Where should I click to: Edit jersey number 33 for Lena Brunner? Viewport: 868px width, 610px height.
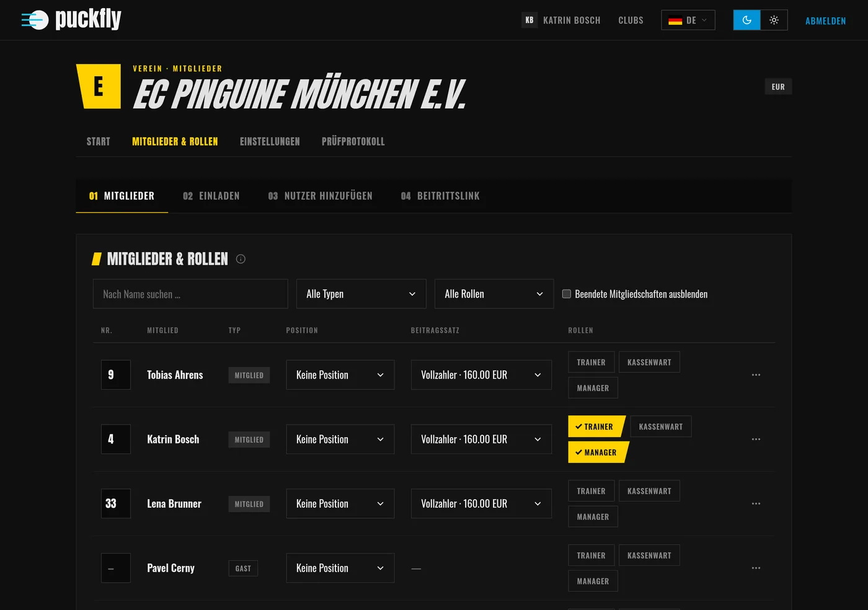116,504
